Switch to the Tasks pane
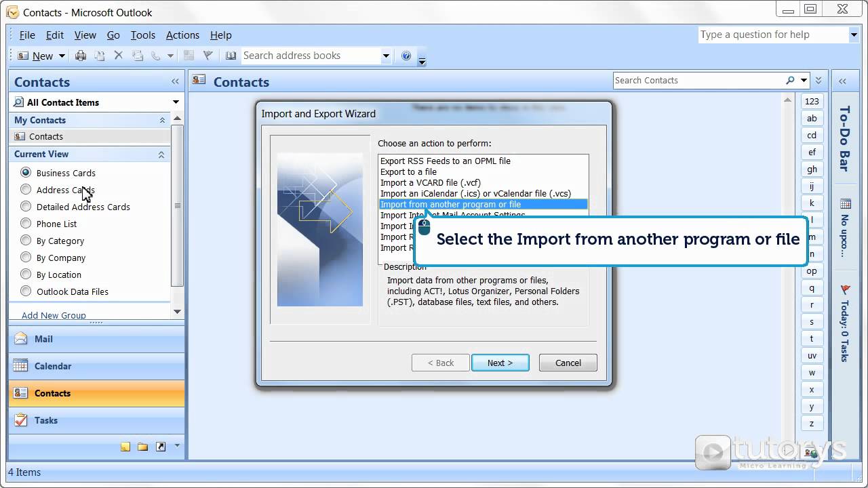The width and height of the screenshot is (868, 488). (x=96, y=420)
